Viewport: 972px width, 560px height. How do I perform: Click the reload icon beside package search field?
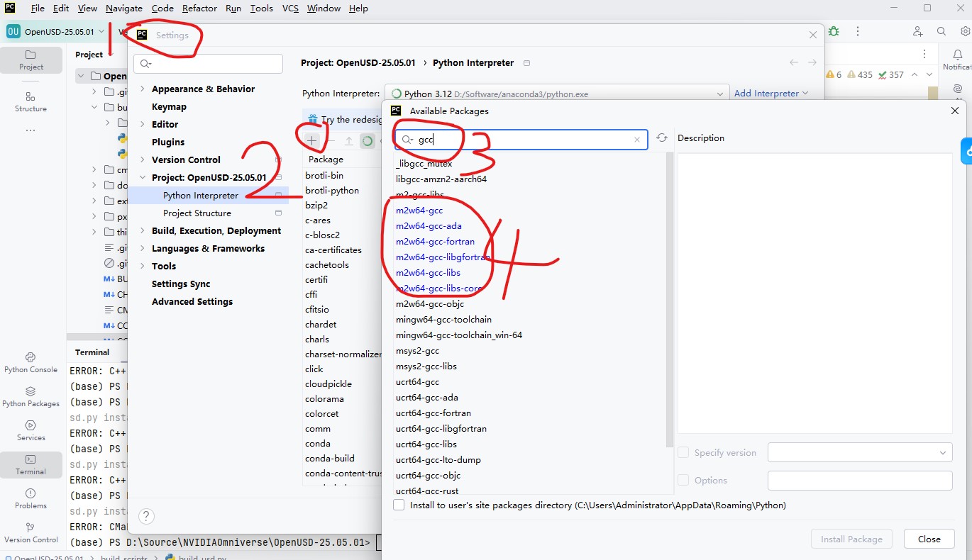point(662,139)
